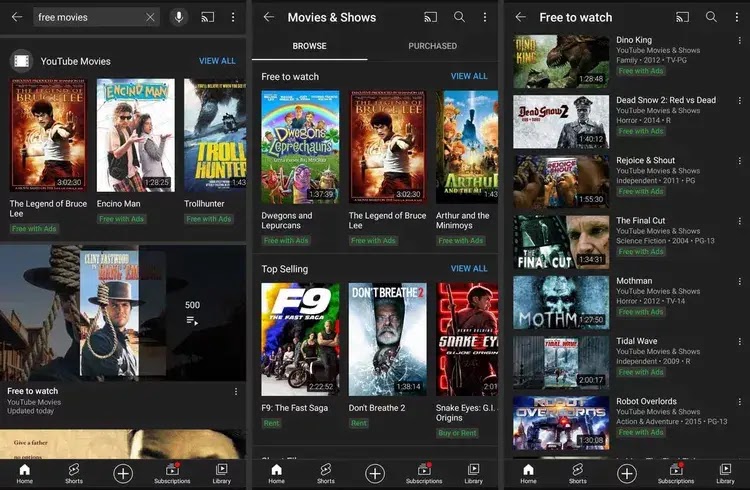Open options for Free to watch playlist
This screenshot has height=490, width=750.
pos(236,391)
